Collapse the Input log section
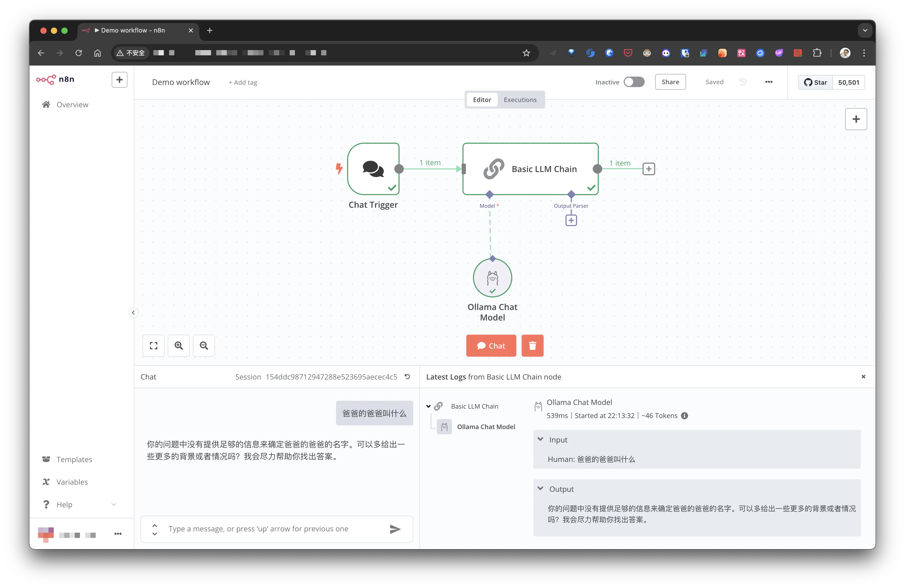The width and height of the screenshot is (905, 588). tap(540, 439)
